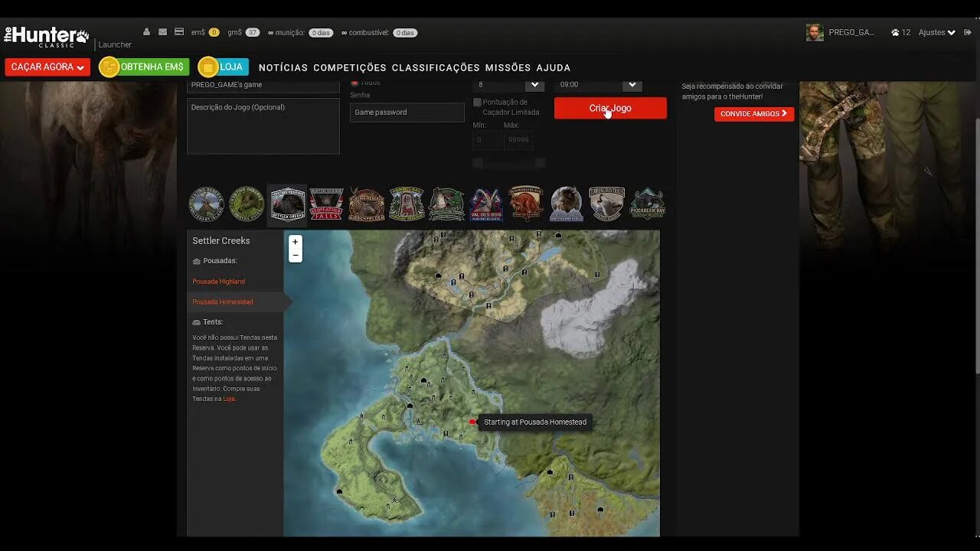This screenshot has width=980, height=551.
Task: Select the Todos radio option
Action: point(354,83)
